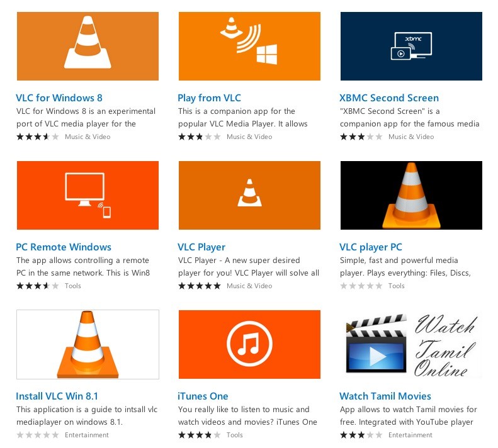Click Tools category under PC Remote Windows
498x448 pixels.
(x=73, y=286)
